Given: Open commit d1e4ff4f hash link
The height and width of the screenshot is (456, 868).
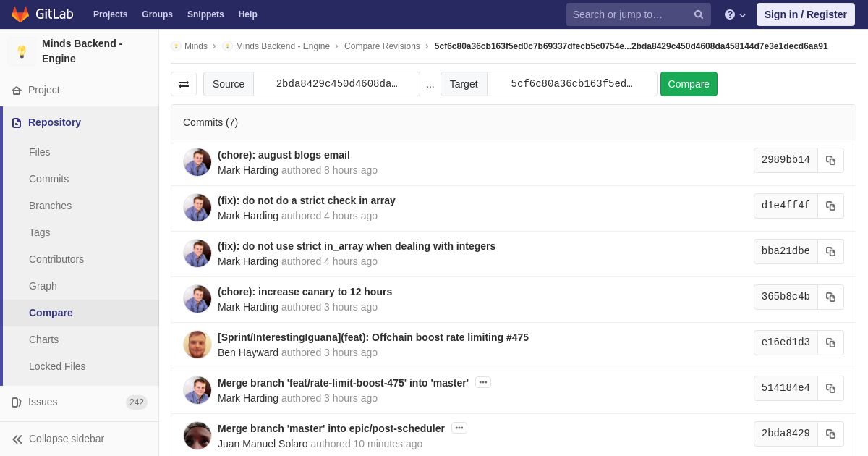Looking at the screenshot, I should tap(786, 206).
